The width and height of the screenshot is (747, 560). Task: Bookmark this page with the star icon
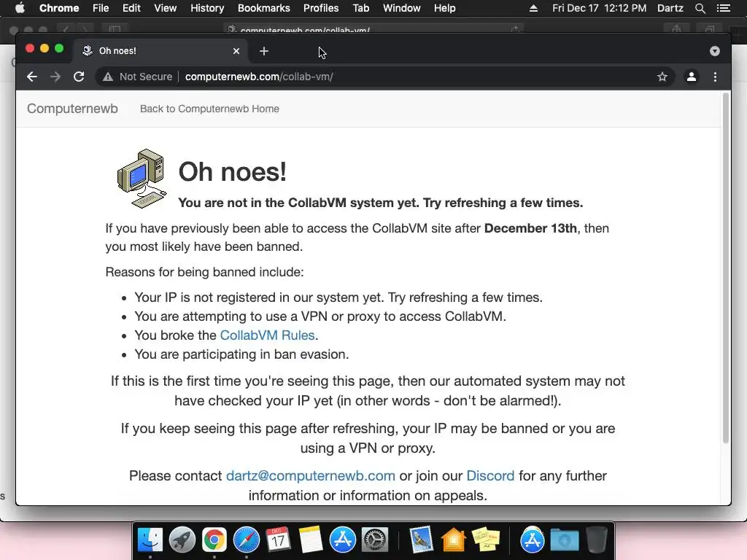point(662,77)
